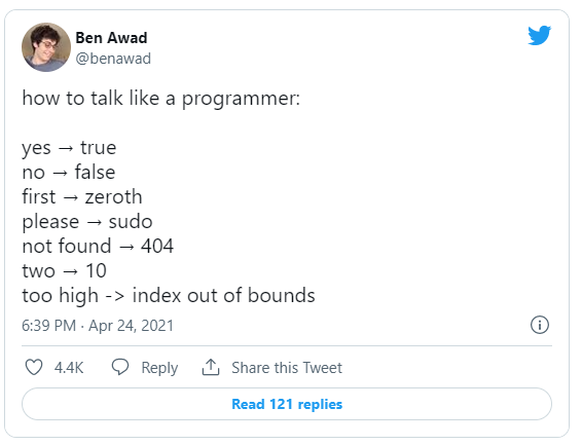Click the 'not found → 404' line
This screenshot has width=582, height=445.
tap(98, 246)
